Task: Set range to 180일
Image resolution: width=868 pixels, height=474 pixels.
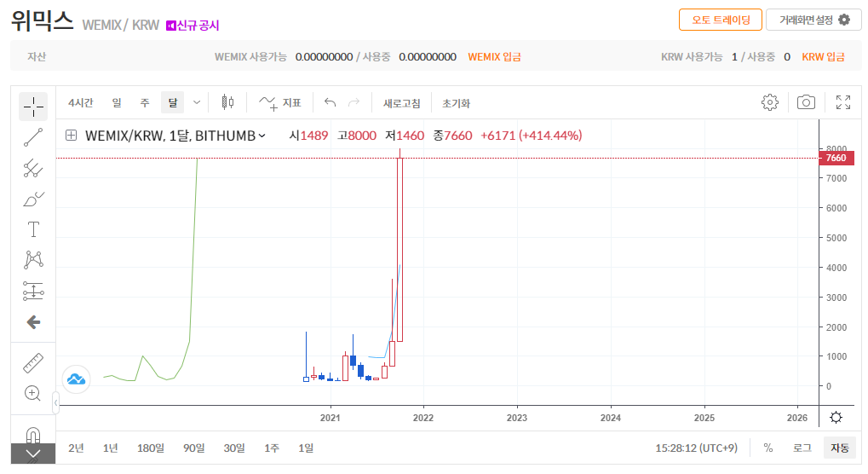Action: tap(151, 448)
